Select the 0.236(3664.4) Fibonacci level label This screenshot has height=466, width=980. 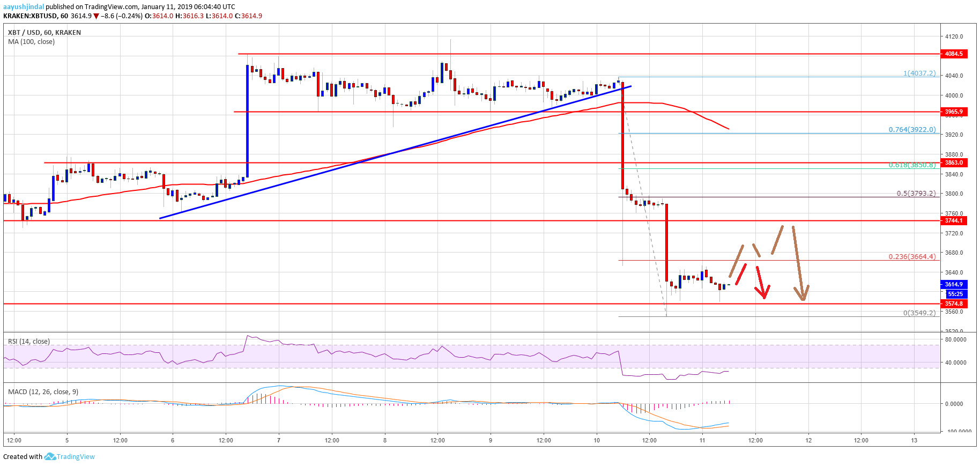click(912, 257)
